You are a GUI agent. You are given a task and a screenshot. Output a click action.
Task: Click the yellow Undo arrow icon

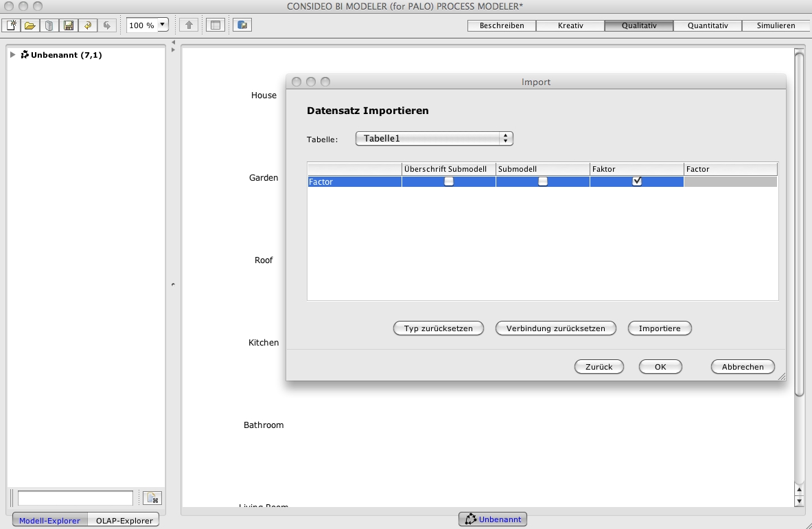(x=87, y=25)
